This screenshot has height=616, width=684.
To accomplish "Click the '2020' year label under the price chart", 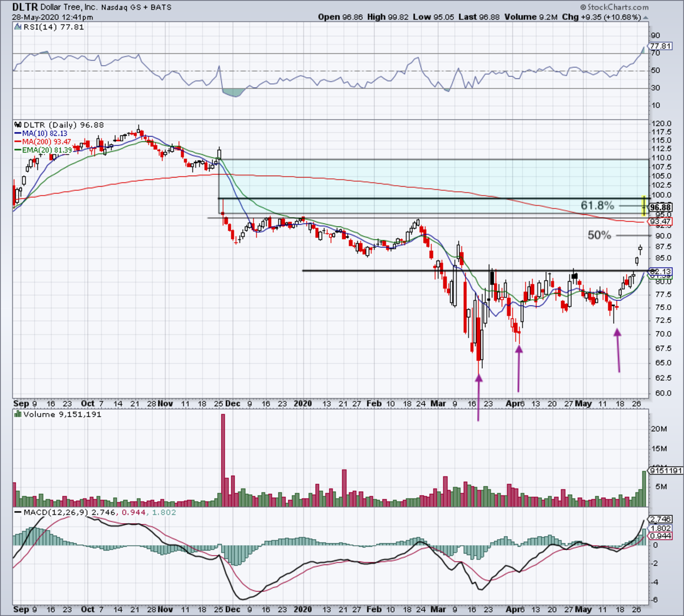I will point(303,403).
